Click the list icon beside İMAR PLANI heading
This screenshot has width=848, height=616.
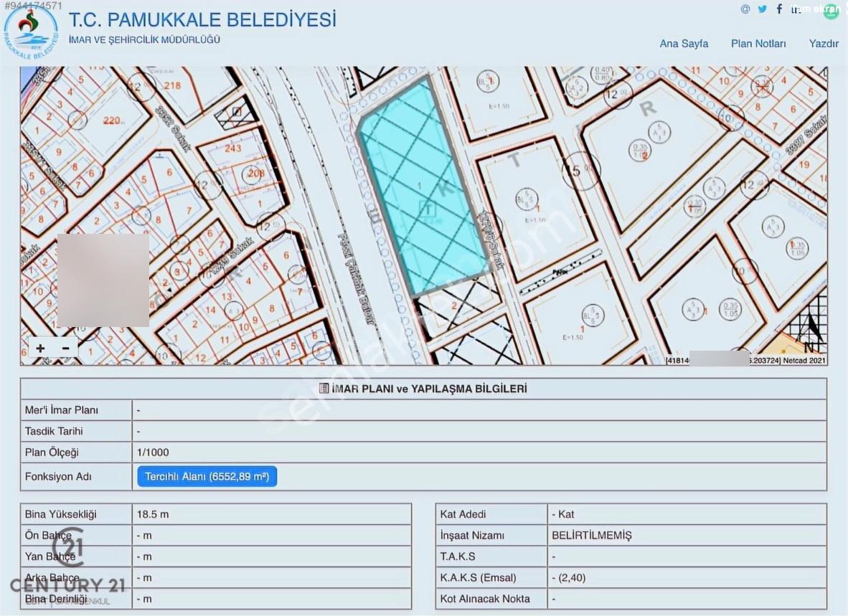(x=324, y=388)
